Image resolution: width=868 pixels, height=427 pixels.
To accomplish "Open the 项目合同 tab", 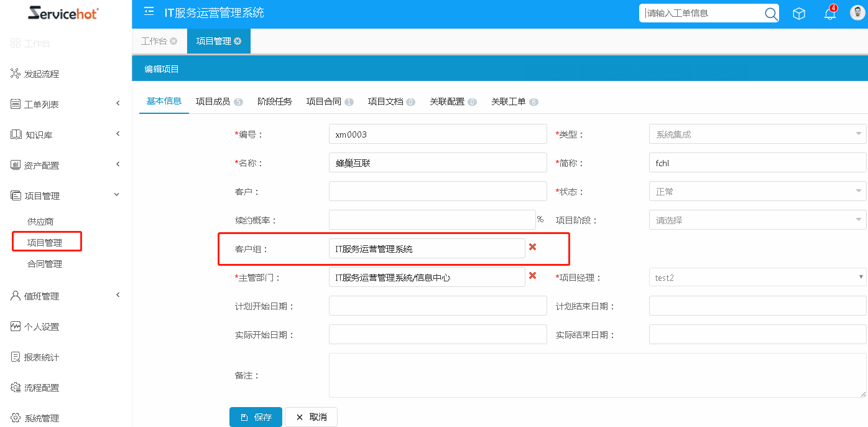I will [x=324, y=101].
